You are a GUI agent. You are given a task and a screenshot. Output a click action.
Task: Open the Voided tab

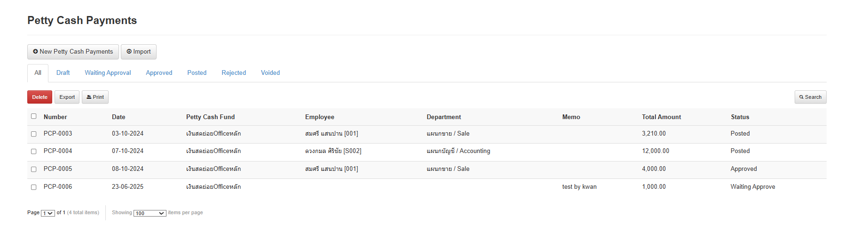(270, 73)
